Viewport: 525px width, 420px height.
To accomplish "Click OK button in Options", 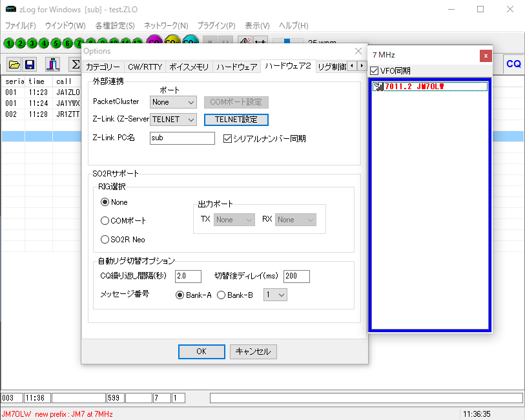I will (201, 352).
